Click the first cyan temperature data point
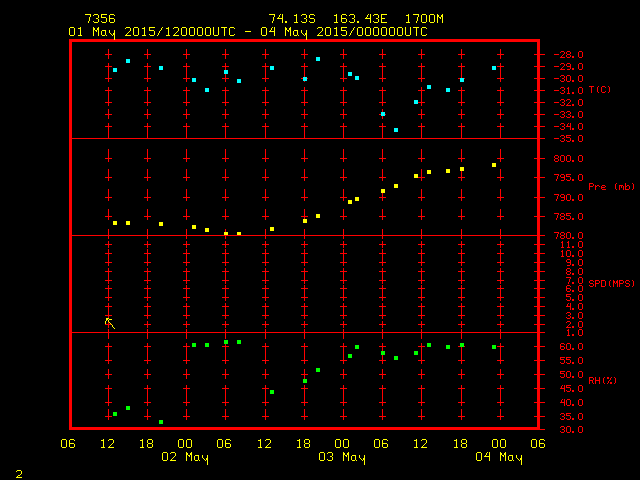 115,70
